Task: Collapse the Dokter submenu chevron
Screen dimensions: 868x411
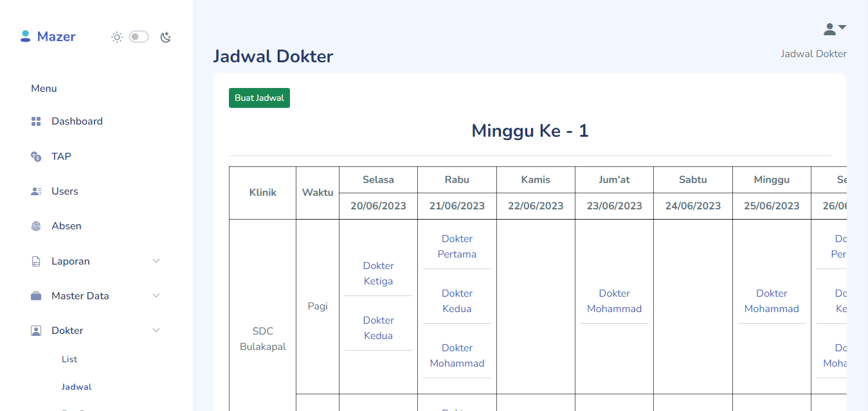Action: (x=156, y=331)
